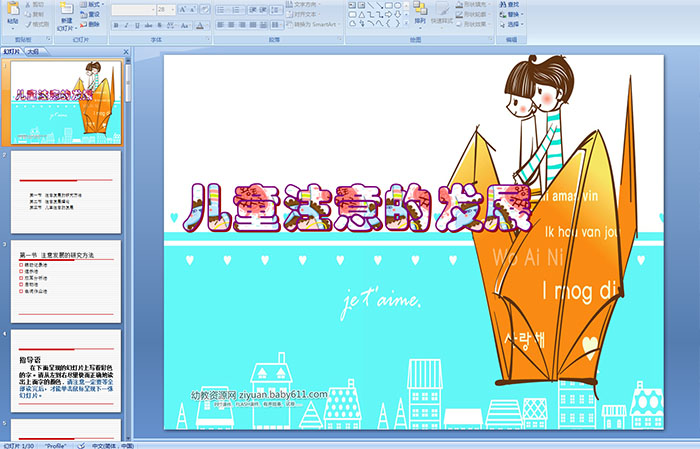The image size is (700, 449).
Task: Click the Decrease Indent icon
Action: (253, 10)
